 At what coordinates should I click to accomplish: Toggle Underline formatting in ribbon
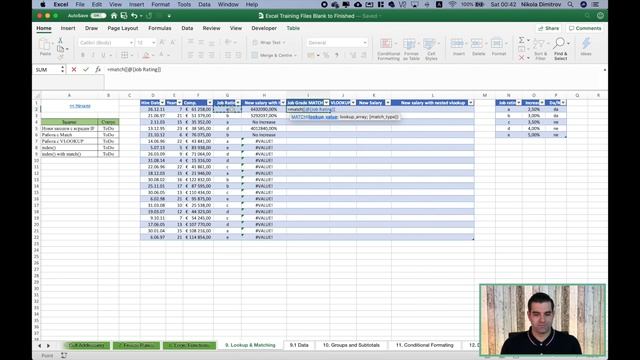click(103, 55)
